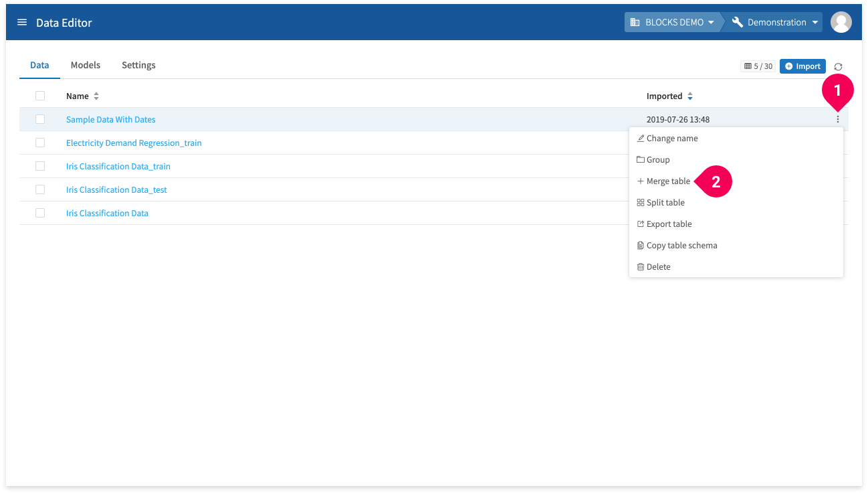Toggle the select-all checkbox in header
This screenshot has height=494, width=868.
tap(40, 96)
